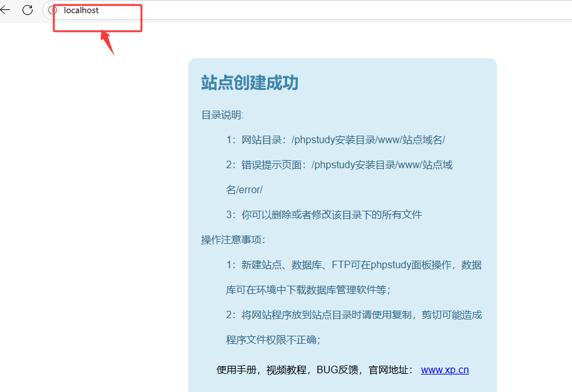Click the 目录说明 label
The height and width of the screenshot is (392, 572).
(222, 115)
